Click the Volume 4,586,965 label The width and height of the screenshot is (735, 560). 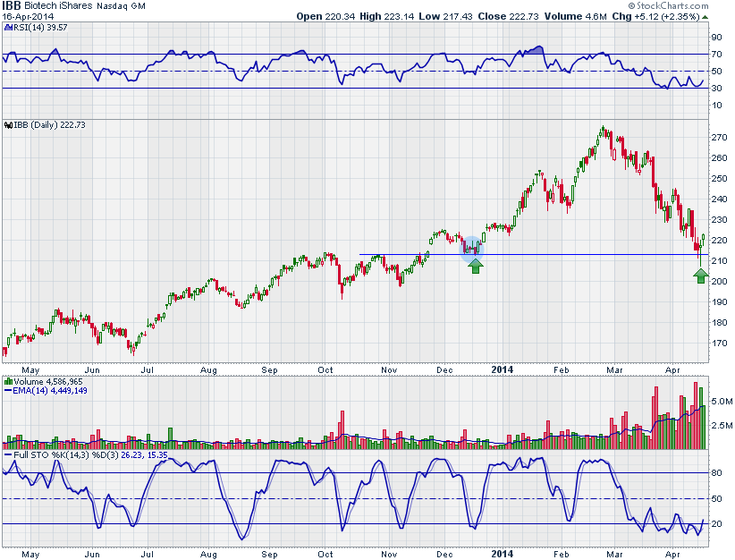(47, 382)
